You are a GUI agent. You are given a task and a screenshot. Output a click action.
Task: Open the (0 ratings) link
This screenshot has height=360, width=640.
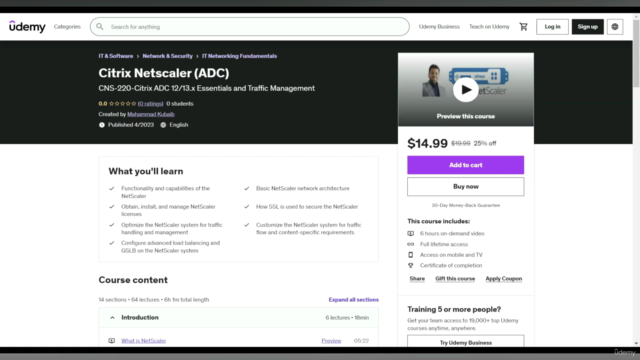tap(150, 104)
